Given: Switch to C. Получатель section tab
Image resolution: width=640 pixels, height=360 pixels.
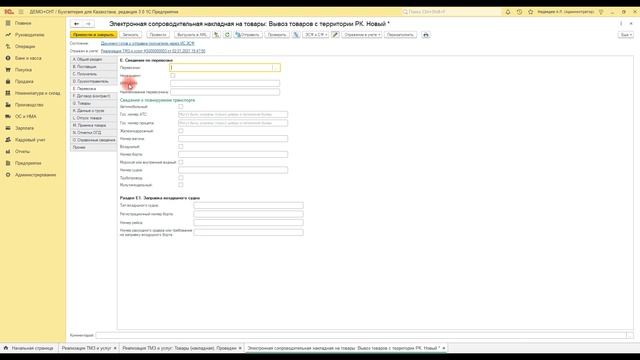Looking at the screenshot, I should click(93, 74).
